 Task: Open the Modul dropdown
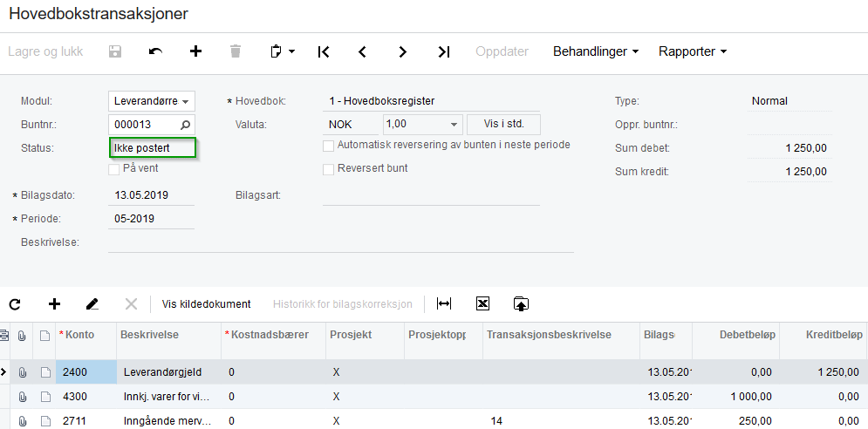pyautogui.click(x=152, y=101)
